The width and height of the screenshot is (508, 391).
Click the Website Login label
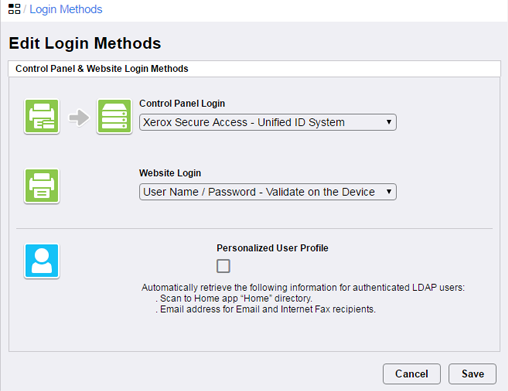pos(170,173)
